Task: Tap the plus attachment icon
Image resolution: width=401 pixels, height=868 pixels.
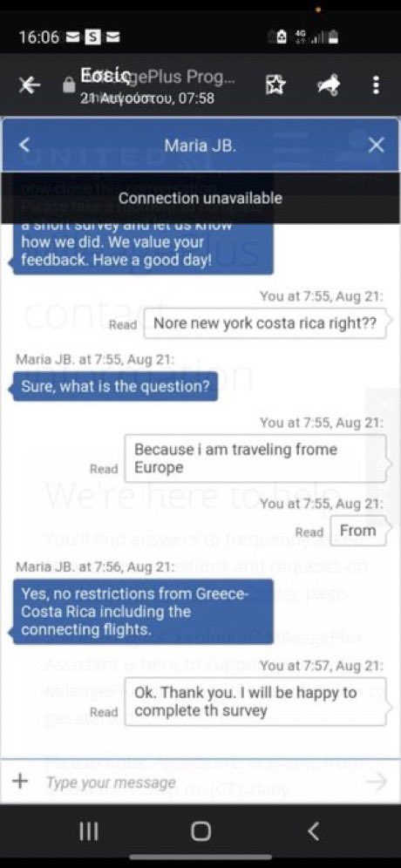Action: click(20, 781)
